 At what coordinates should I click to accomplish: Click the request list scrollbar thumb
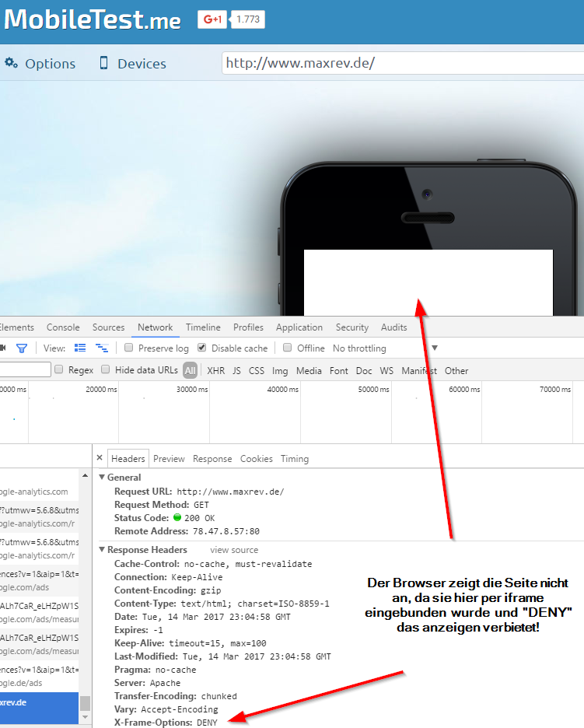tap(85, 703)
